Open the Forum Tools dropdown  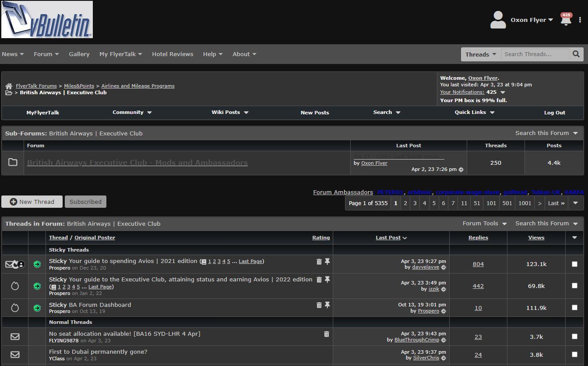(x=485, y=224)
